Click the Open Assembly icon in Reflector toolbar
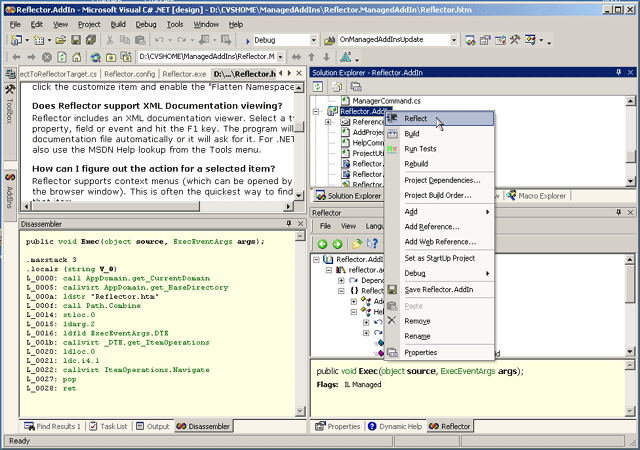The width and height of the screenshot is (640, 450). [x=357, y=244]
